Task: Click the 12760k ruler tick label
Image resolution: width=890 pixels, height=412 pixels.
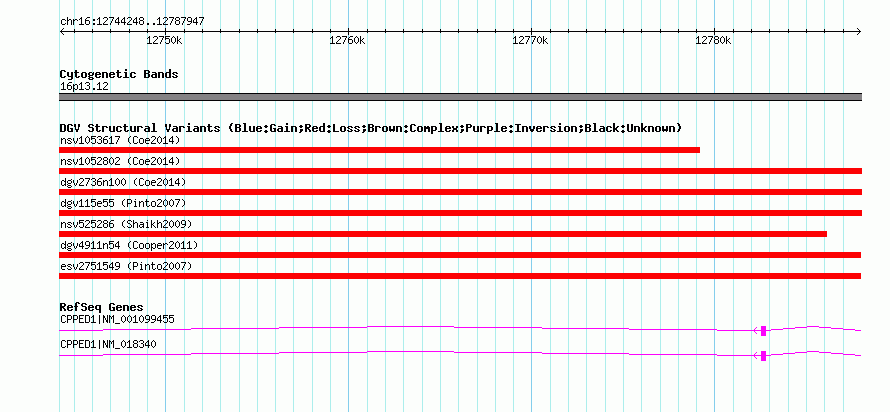Action: coord(347,40)
